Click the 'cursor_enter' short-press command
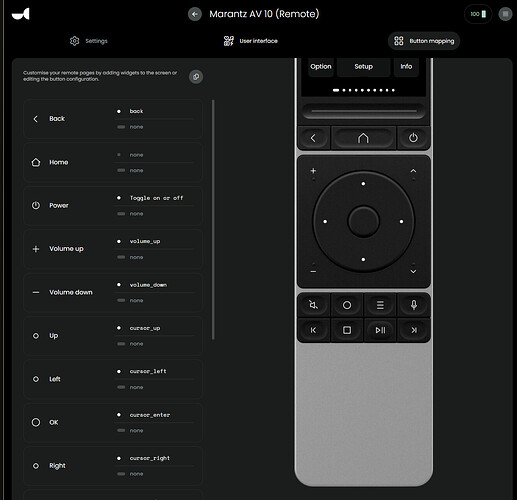 click(150, 415)
